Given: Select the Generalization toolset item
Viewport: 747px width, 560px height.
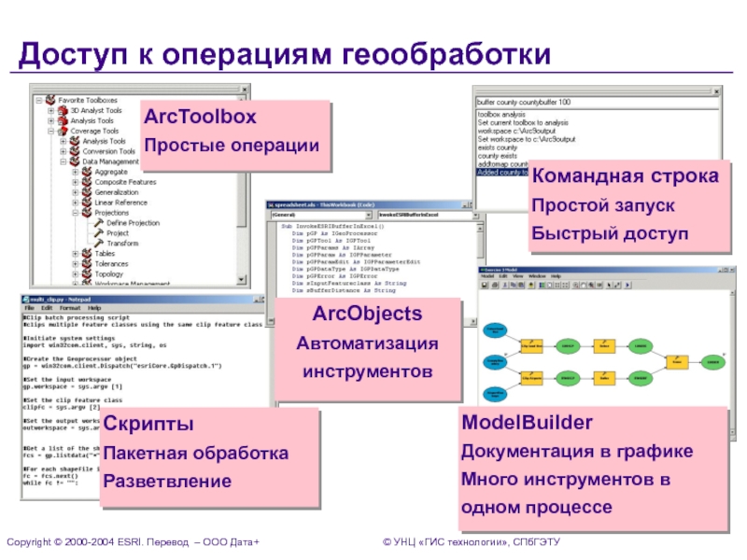Looking at the screenshot, I should (116, 192).
